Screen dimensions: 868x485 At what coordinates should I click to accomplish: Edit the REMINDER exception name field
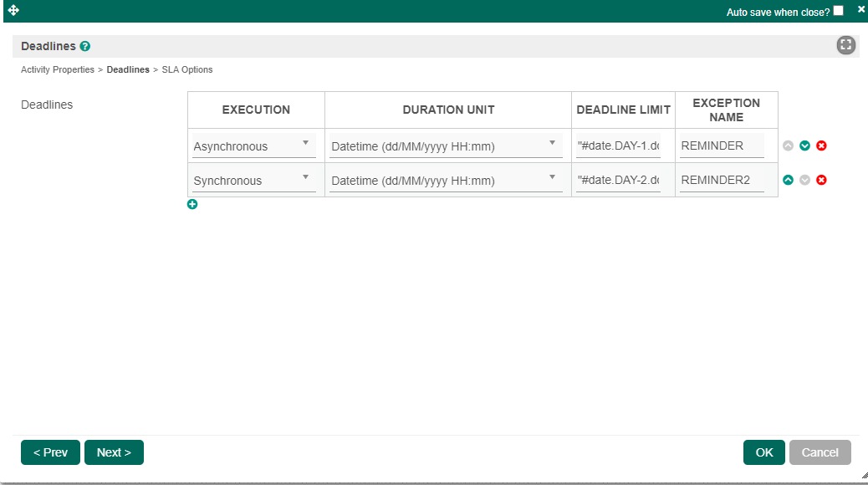[x=722, y=145]
